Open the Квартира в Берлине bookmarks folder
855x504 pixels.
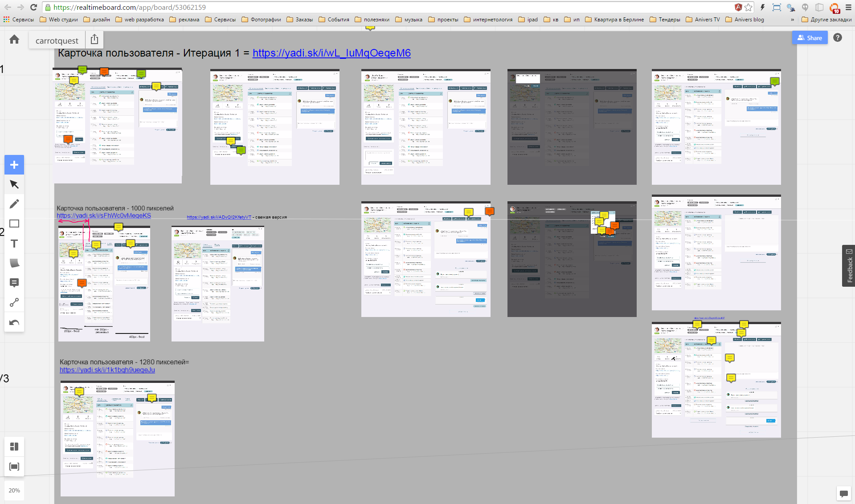[x=614, y=20]
